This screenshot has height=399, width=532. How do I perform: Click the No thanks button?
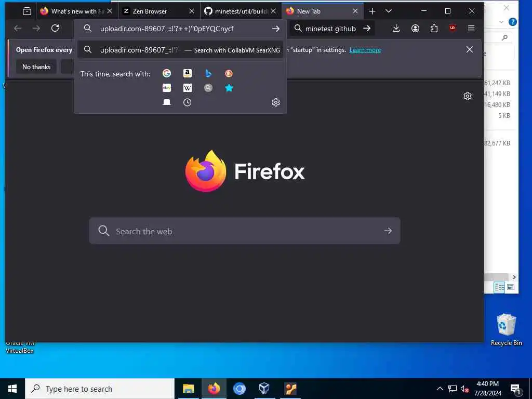click(36, 67)
